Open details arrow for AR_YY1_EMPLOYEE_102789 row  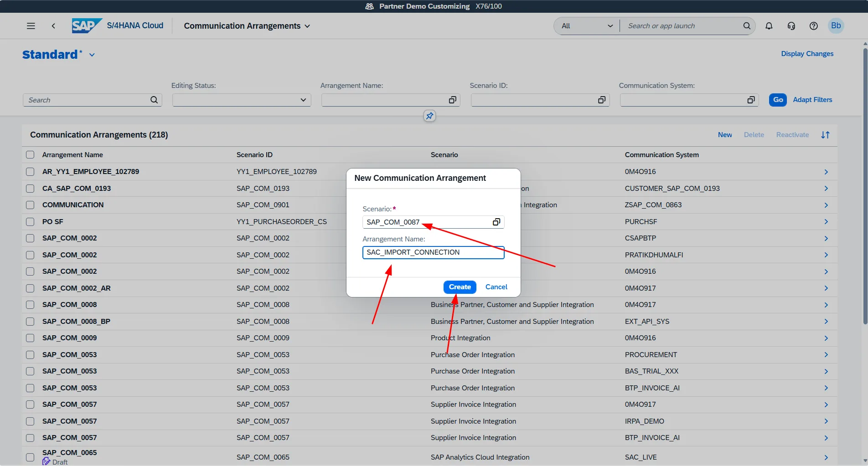[x=826, y=172]
